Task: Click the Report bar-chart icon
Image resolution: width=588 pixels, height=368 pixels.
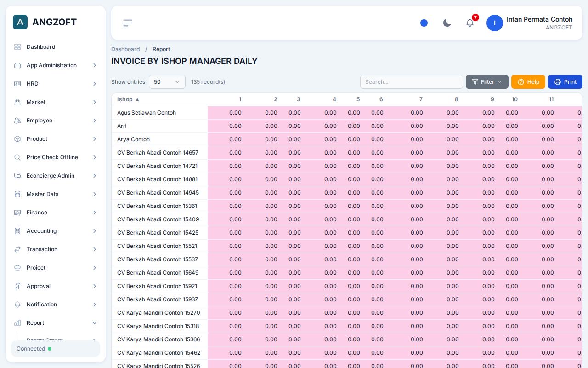Action: click(x=17, y=323)
